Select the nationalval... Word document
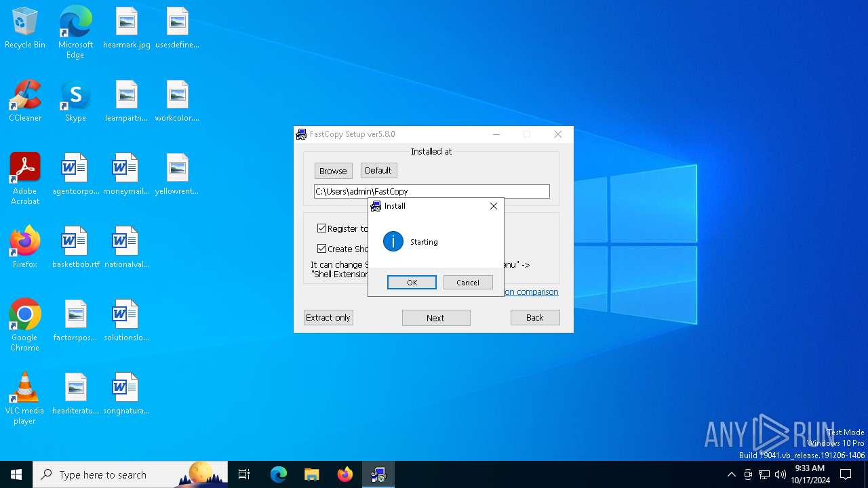Image resolution: width=868 pixels, height=488 pixels. pyautogui.click(x=127, y=248)
